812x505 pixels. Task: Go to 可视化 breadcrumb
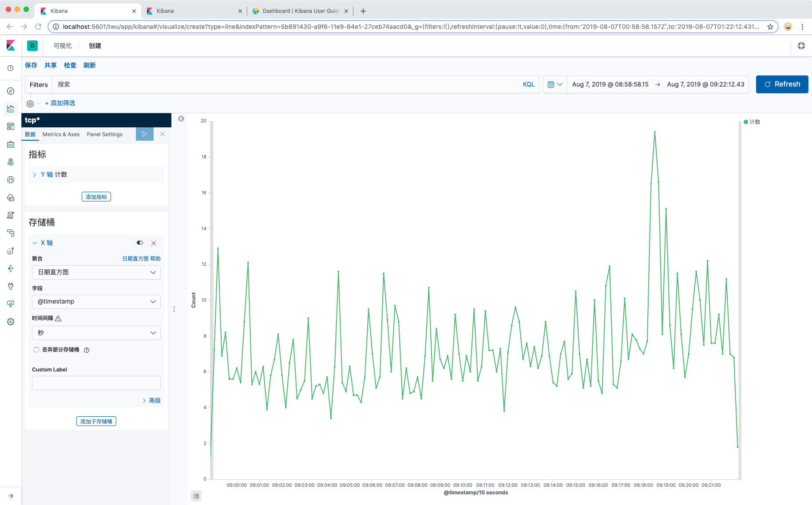click(x=63, y=46)
